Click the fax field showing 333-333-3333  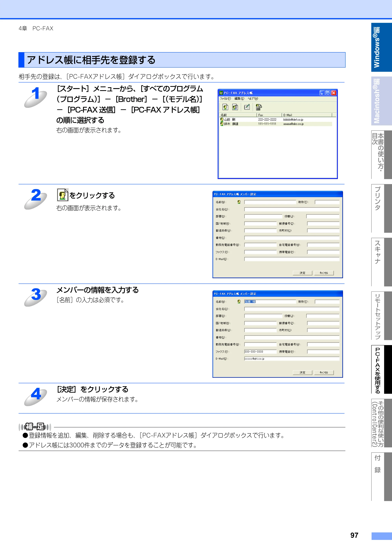(260, 352)
